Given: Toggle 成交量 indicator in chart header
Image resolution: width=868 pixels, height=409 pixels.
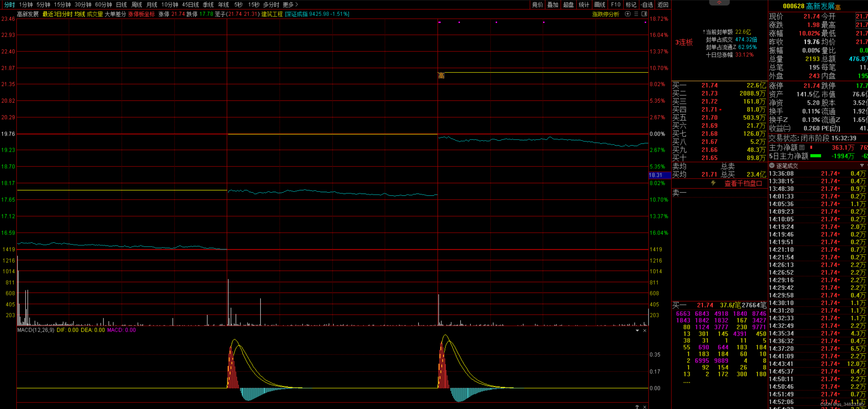Looking at the screenshot, I should point(95,14).
